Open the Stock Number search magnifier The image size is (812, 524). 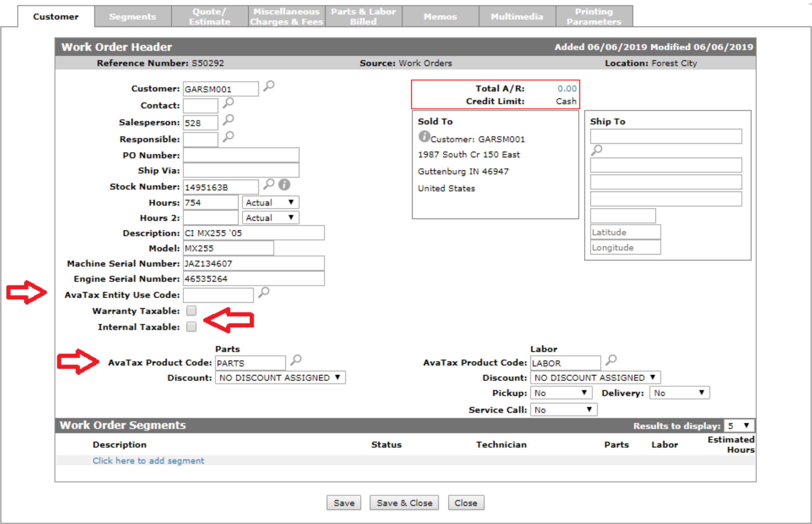269,184
